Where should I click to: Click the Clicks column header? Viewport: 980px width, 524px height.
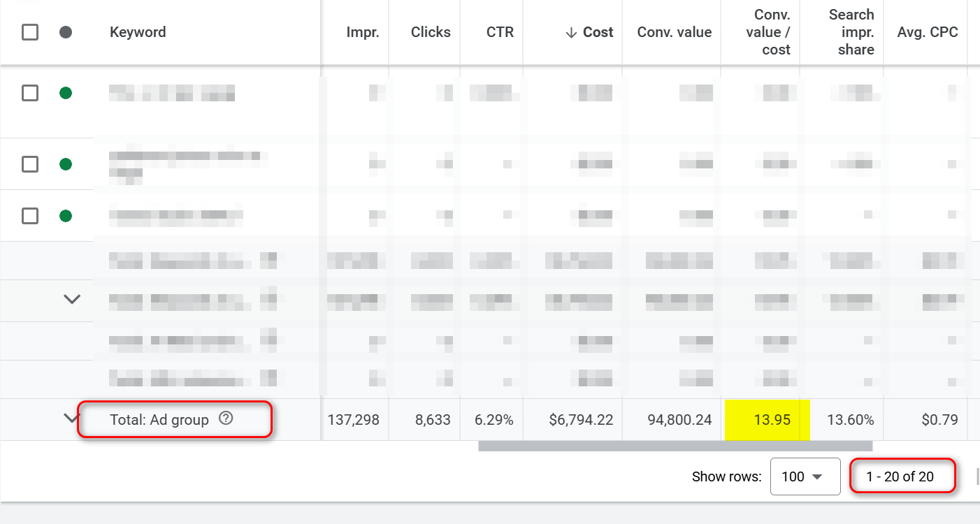431,32
